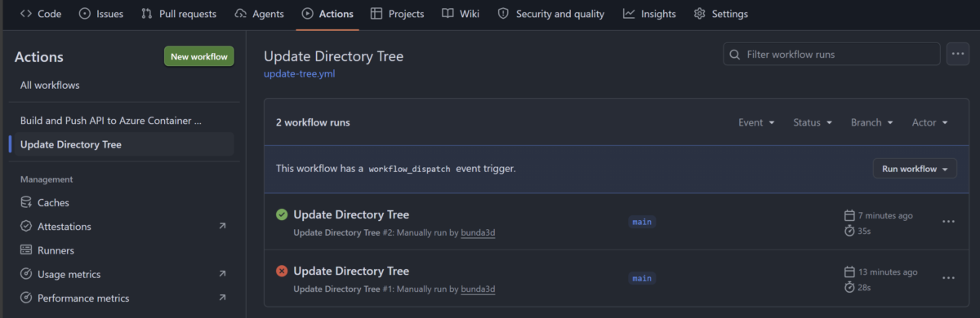Expand the Event filter dropdown

pyautogui.click(x=756, y=122)
